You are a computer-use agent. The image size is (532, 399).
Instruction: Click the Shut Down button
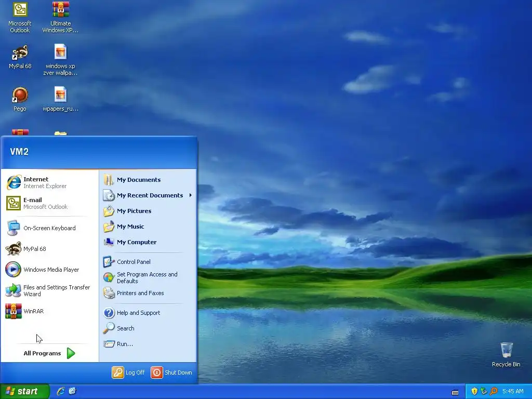pos(171,373)
